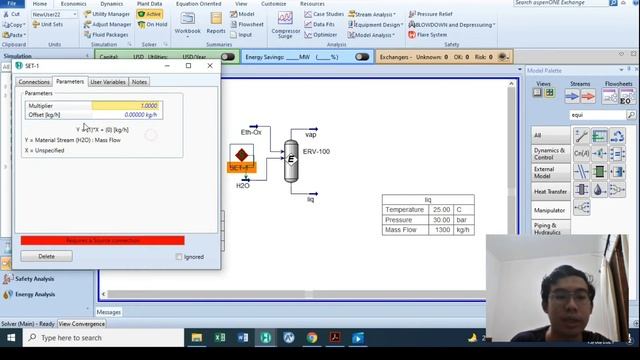
Task: Open Unit Sets
Action: [47, 24]
